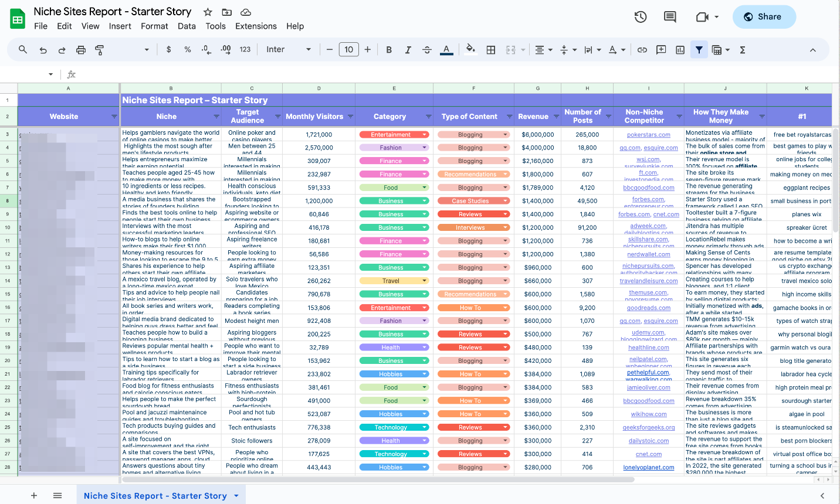The image size is (840, 504).
Task: Decrease decimal places icon
Action: click(206, 50)
